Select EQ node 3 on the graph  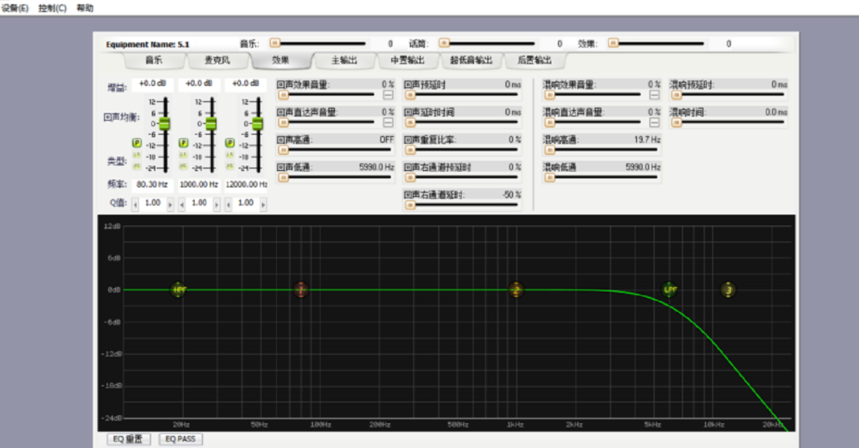click(728, 289)
